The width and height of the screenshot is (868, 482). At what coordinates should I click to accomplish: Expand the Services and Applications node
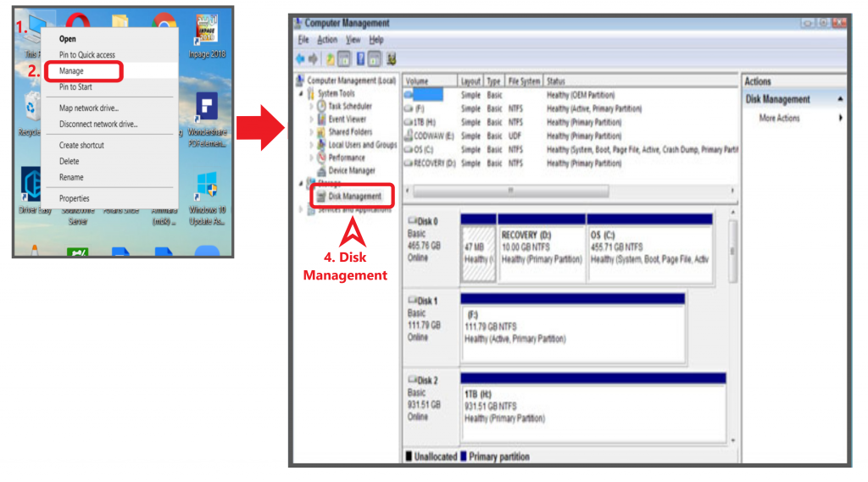(x=301, y=209)
